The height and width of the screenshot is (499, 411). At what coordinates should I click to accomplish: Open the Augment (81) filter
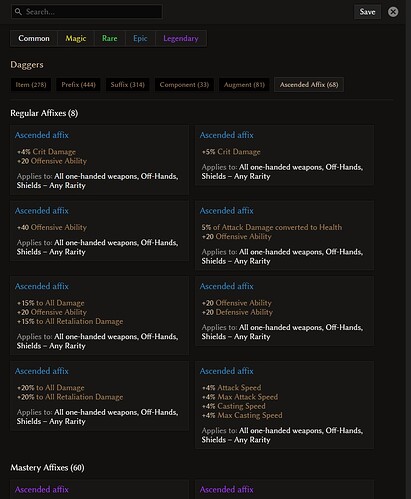click(244, 85)
